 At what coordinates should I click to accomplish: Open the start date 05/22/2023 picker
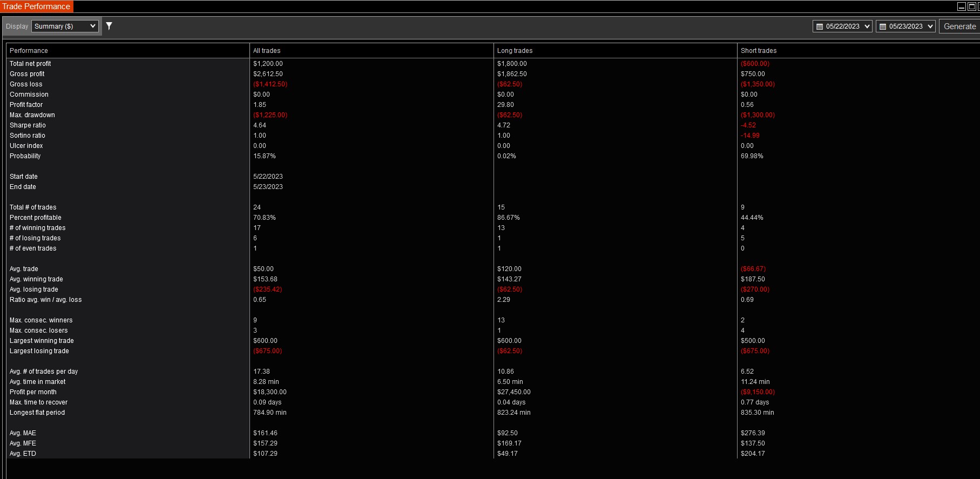842,26
